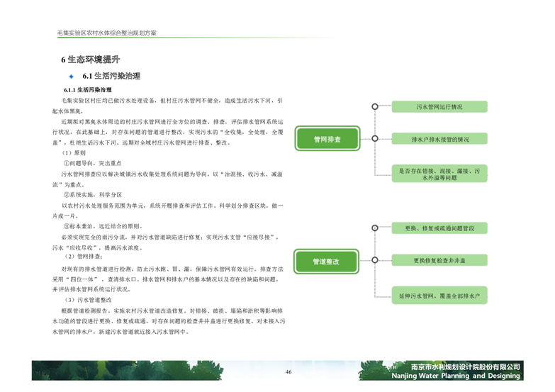Click the 6.1 生活污染治理 heading

(x=111, y=76)
